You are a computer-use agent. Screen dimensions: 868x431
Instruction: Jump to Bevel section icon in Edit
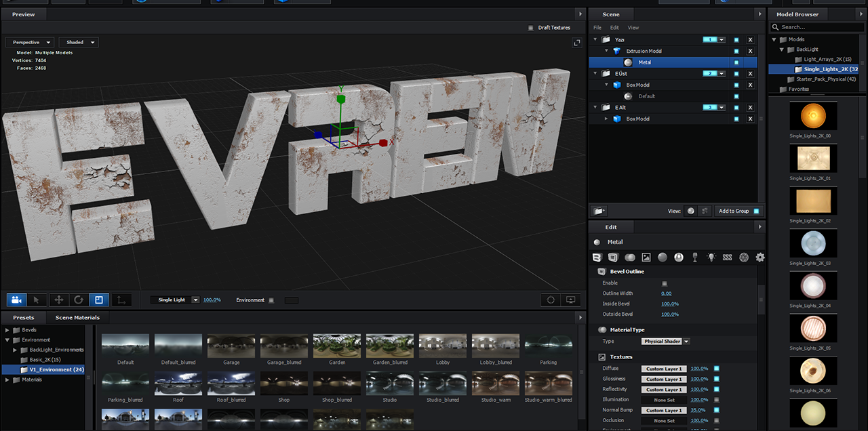(597, 258)
